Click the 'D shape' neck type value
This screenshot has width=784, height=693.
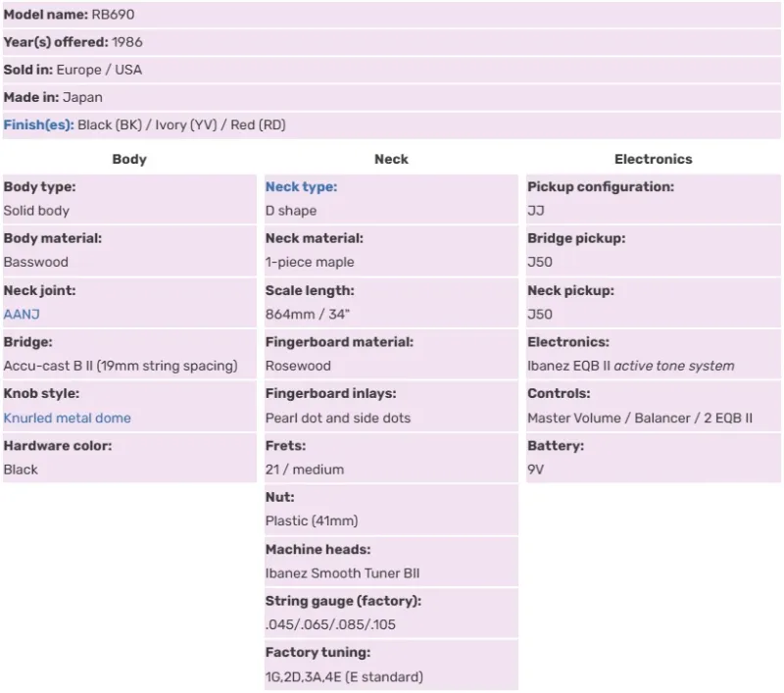pos(291,211)
